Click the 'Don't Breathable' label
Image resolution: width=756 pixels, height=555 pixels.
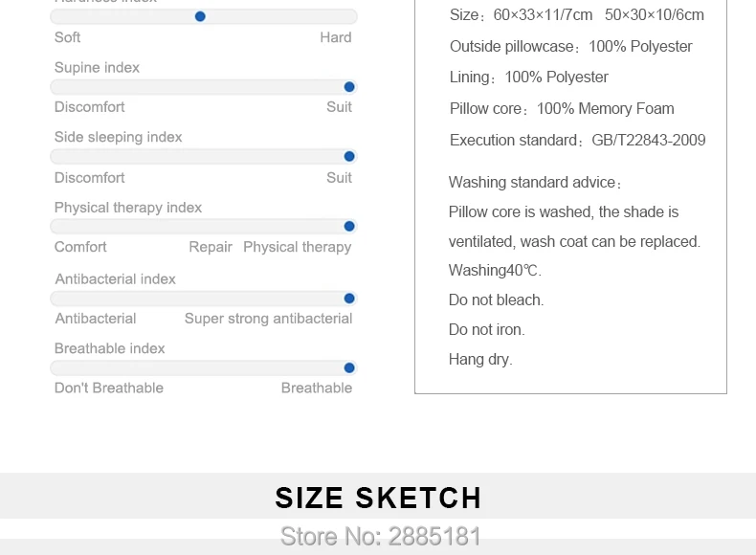coord(109,388)
